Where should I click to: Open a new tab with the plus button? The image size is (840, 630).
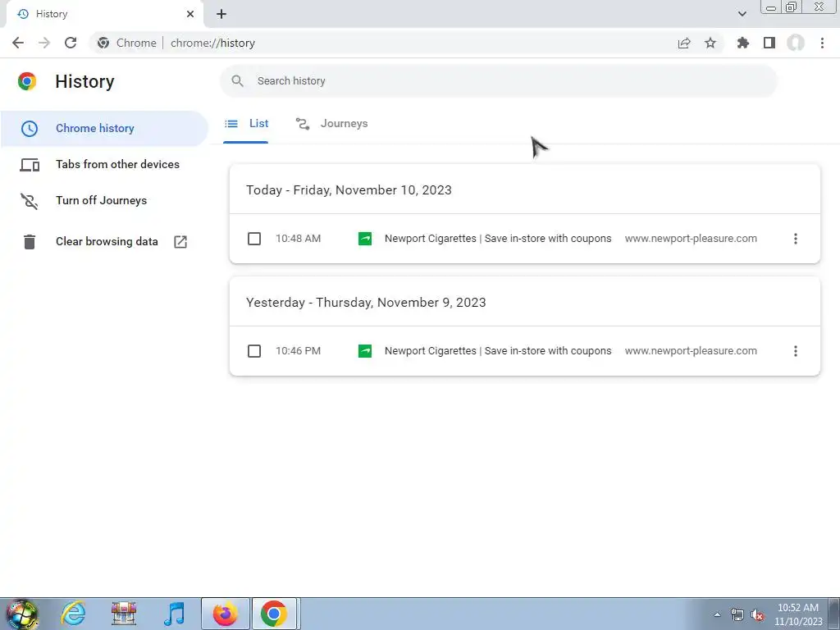[x=221, y=14]
